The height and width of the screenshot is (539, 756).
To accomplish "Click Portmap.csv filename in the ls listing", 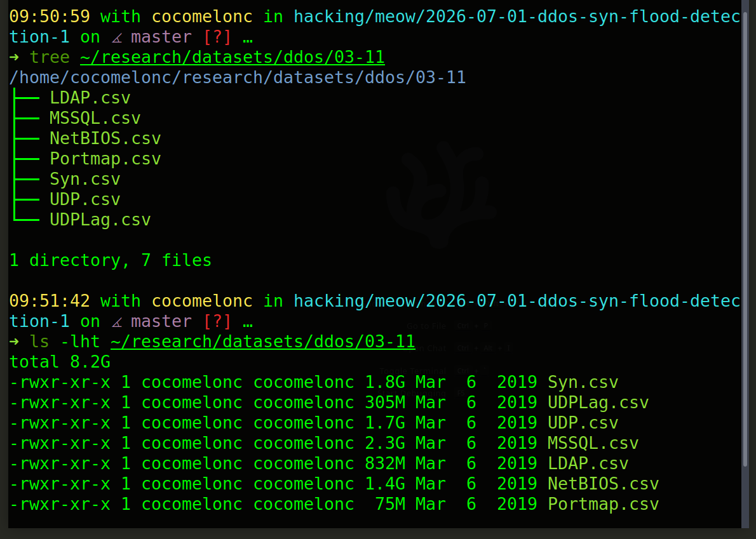I will click(x=603, y=504).
